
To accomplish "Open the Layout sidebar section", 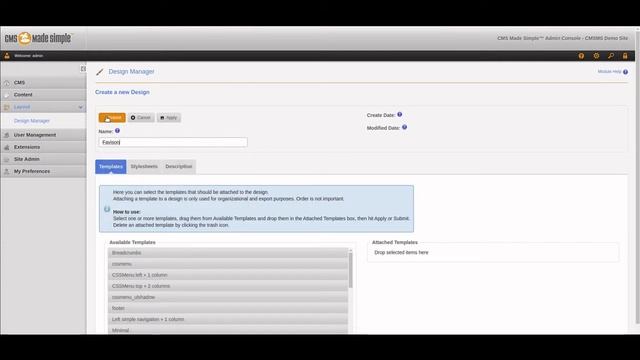I will [x=44, y=107].
